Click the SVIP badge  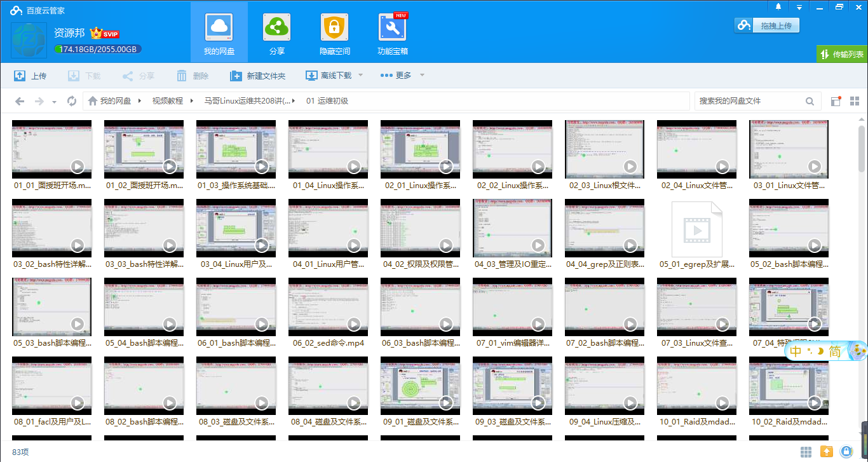[105, 34]
